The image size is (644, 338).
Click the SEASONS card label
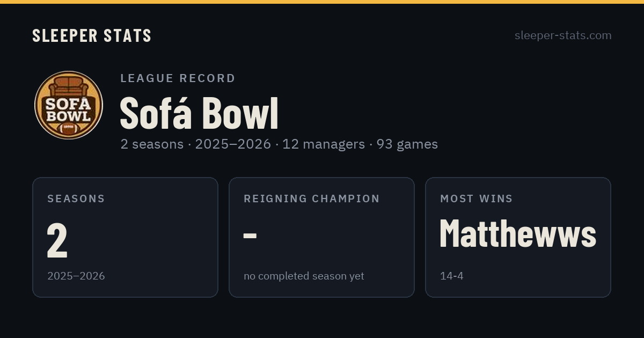tap(76, 199)
